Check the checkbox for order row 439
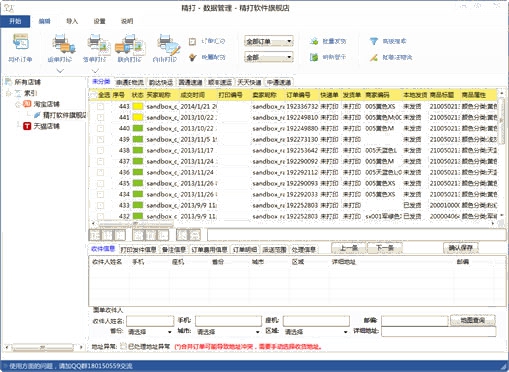509x372 pixels. tap(100, 140)
